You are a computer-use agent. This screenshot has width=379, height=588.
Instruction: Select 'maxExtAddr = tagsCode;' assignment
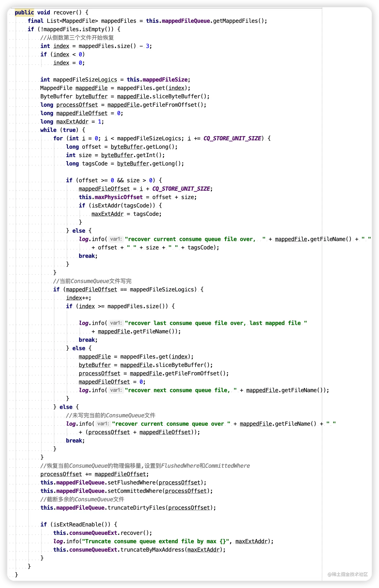(127, 214)
